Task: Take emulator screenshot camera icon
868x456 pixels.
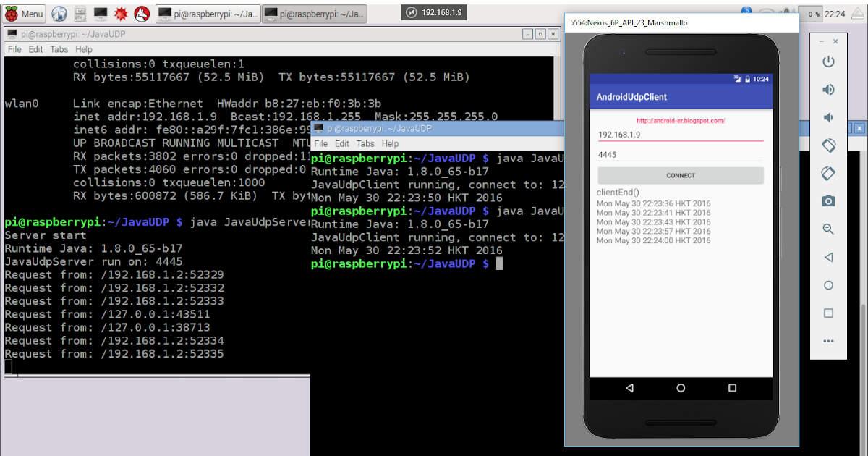Action: coord(828,201)
